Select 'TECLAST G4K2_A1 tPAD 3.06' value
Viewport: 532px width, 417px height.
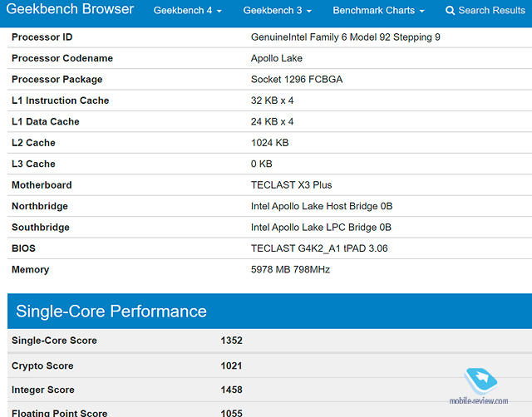click(x=319, y=248)
